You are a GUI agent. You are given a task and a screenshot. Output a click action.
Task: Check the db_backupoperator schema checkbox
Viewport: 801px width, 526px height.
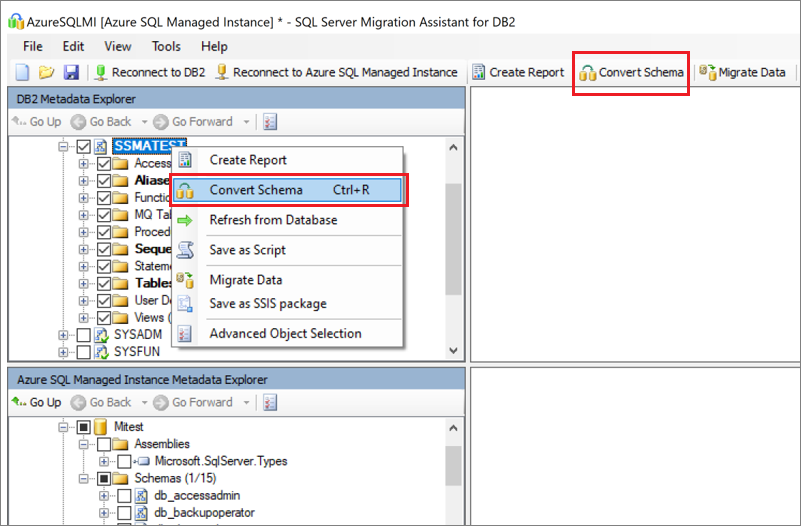125,513
